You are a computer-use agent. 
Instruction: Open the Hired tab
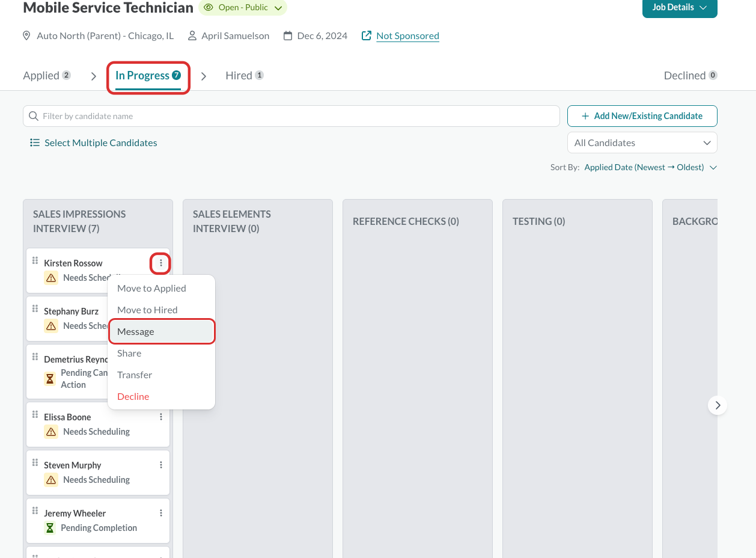(x=245, y=76)
